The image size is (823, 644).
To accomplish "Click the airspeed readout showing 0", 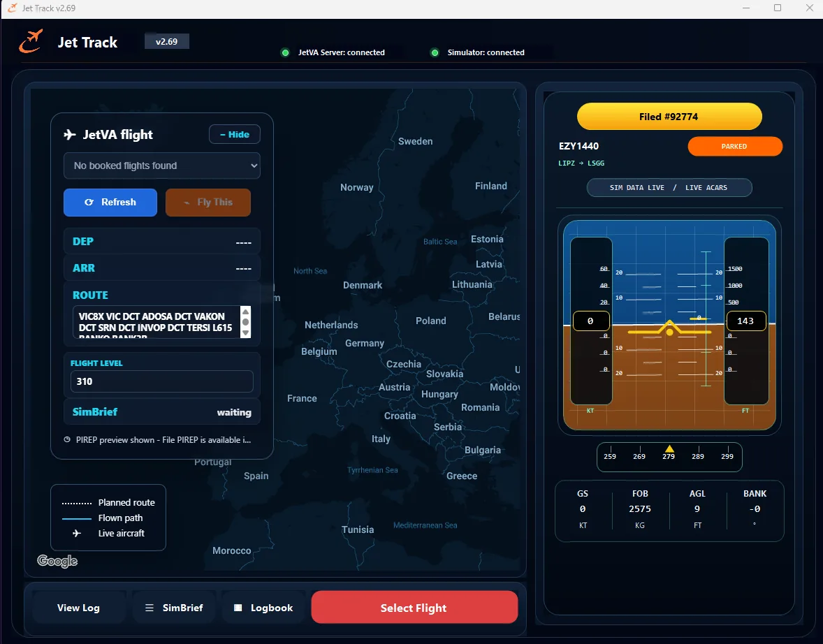I will tap(591, 321).
